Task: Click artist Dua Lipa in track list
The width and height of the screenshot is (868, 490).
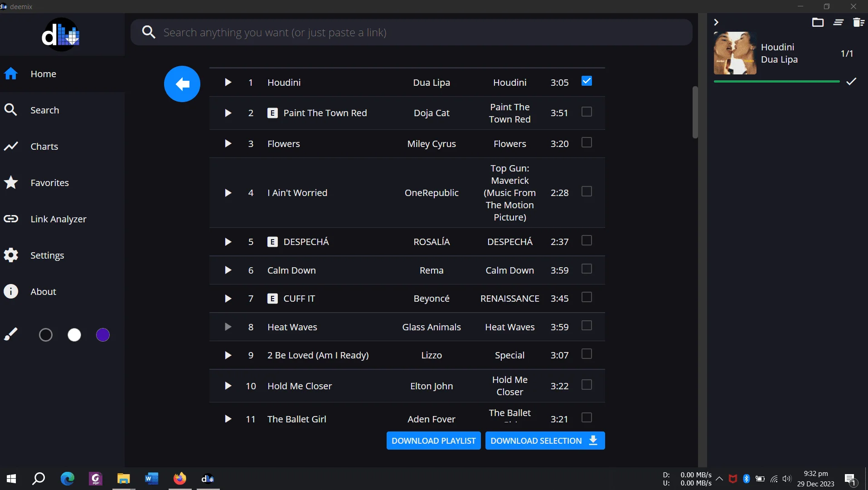Action: click(432, 83)
